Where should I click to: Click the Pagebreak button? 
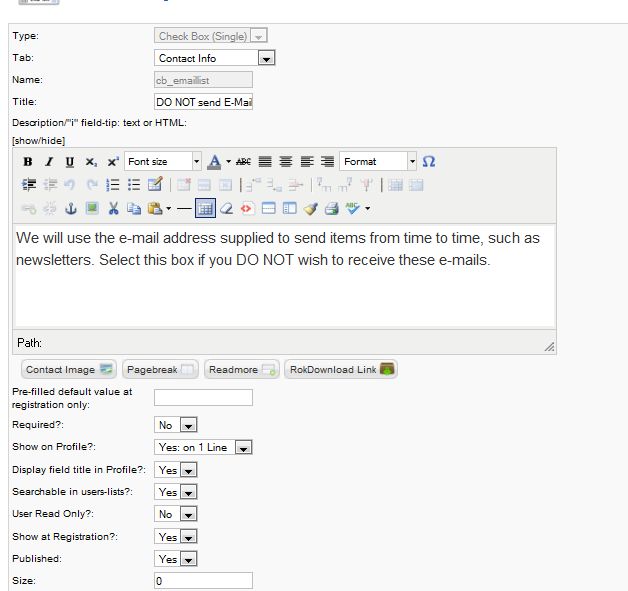click(160, 370)
